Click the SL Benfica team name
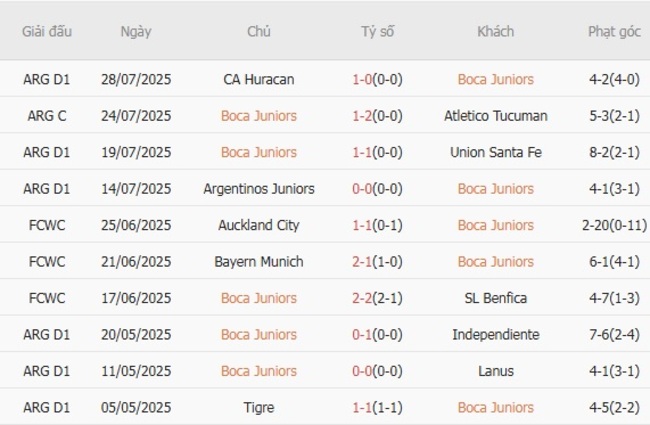The width and height of the screenshot is (650, 425). (495, 298)
